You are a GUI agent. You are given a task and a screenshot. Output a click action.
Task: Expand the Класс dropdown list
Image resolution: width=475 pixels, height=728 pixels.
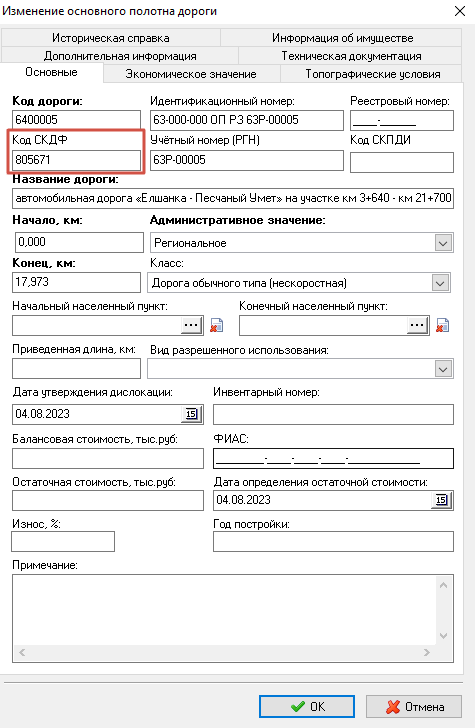coord(441,283)
